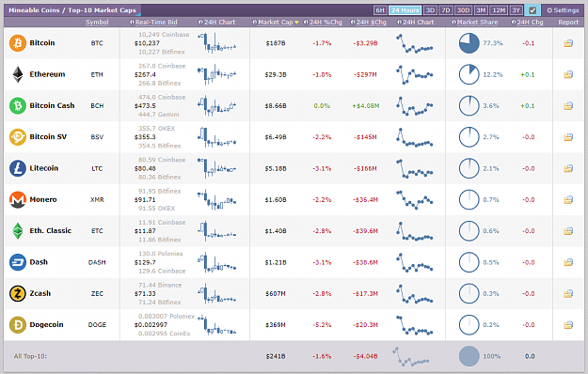Screen dimensions: 588x374
Task: Open the Report folder icon for Litecoin
Action: coord(568,168)
